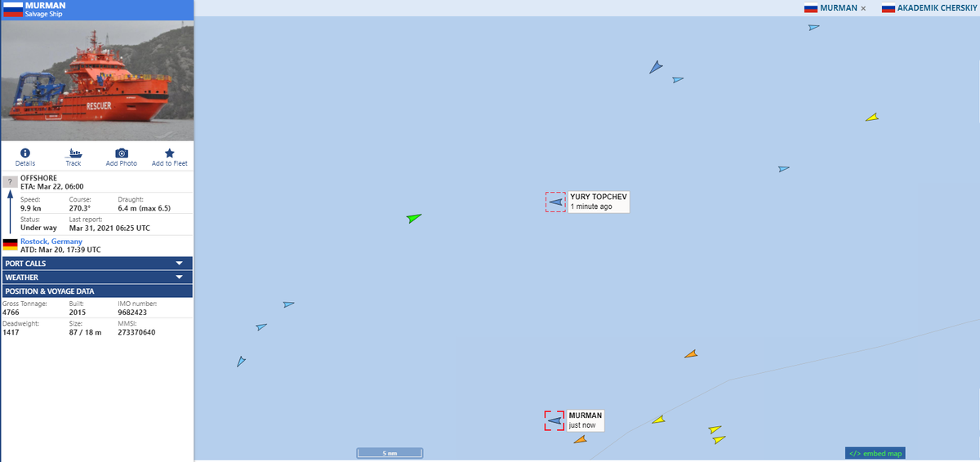Click the Built year 2015
Viewport: 980px width, 462px height.
(78, 312)
